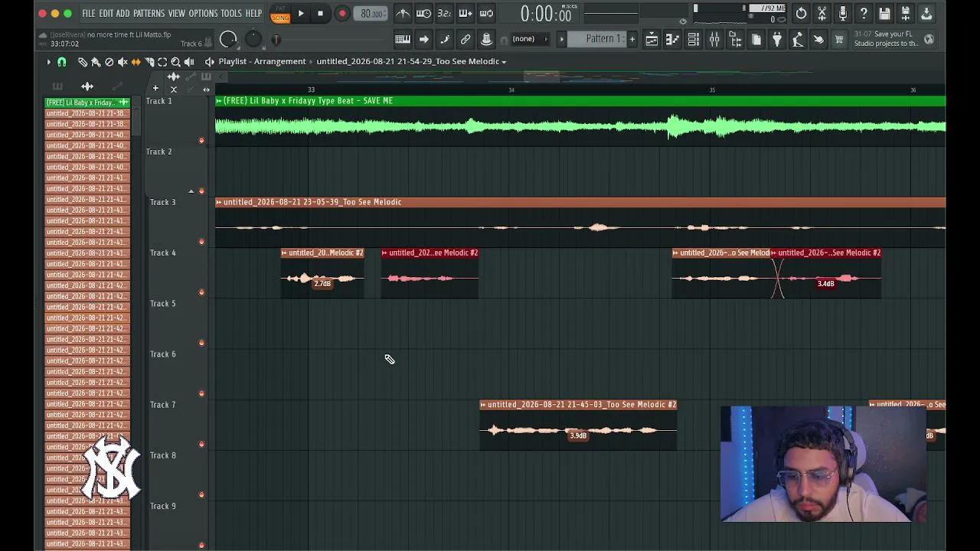This screenshot has height=551, width=980.
Task: Open the Browser window icon
Action: [x=735, y=40]
